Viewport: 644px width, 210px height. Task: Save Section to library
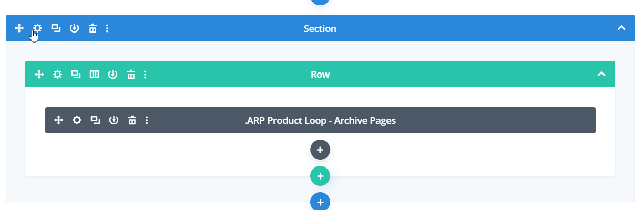74,28
